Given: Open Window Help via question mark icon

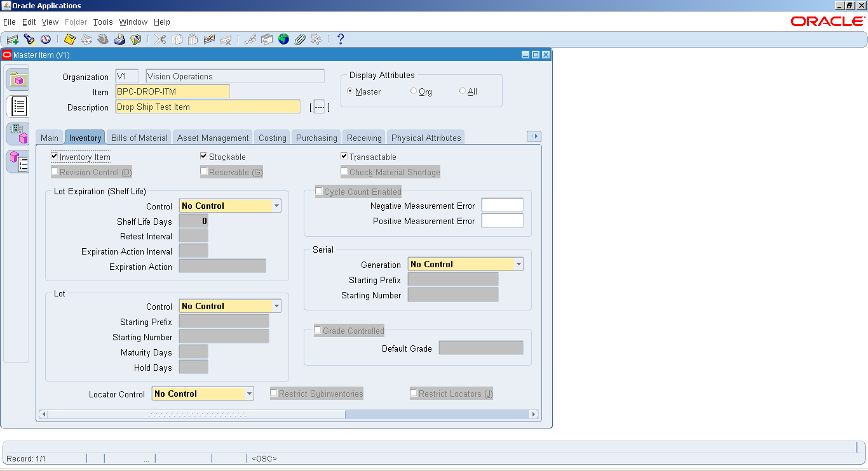Looking at the screenshot, I should pos(341,39).
